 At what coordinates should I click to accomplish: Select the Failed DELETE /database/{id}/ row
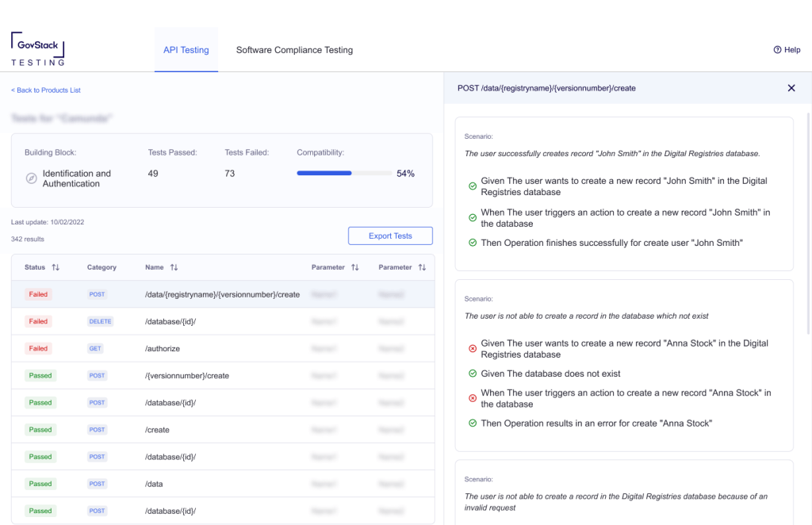pyautogui.click(x=223, y=321)
